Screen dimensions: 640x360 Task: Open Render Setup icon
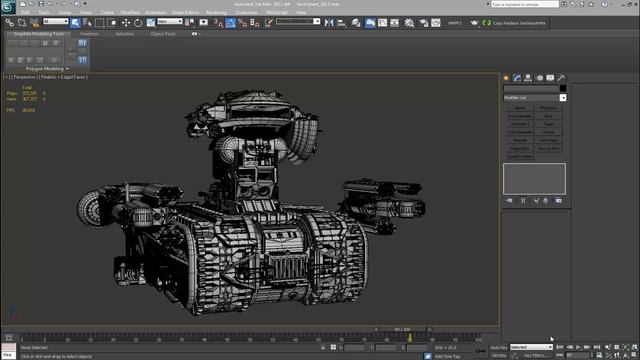(x=424, y=23)
